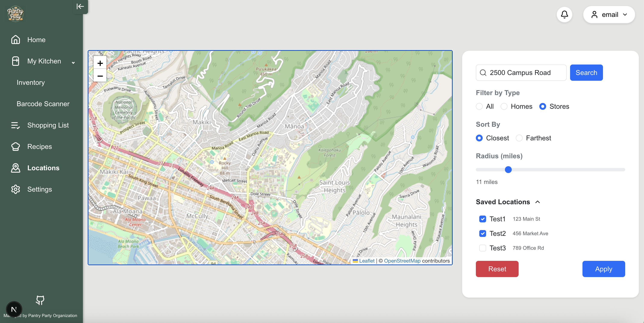Click the blue Apply button

click(603, 269)
